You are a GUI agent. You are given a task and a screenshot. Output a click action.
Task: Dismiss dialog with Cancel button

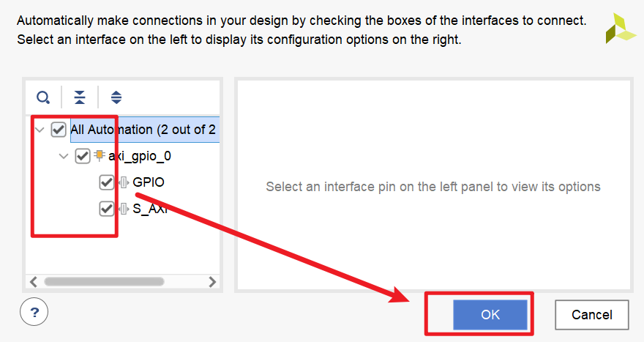click(x=592, y=314)
